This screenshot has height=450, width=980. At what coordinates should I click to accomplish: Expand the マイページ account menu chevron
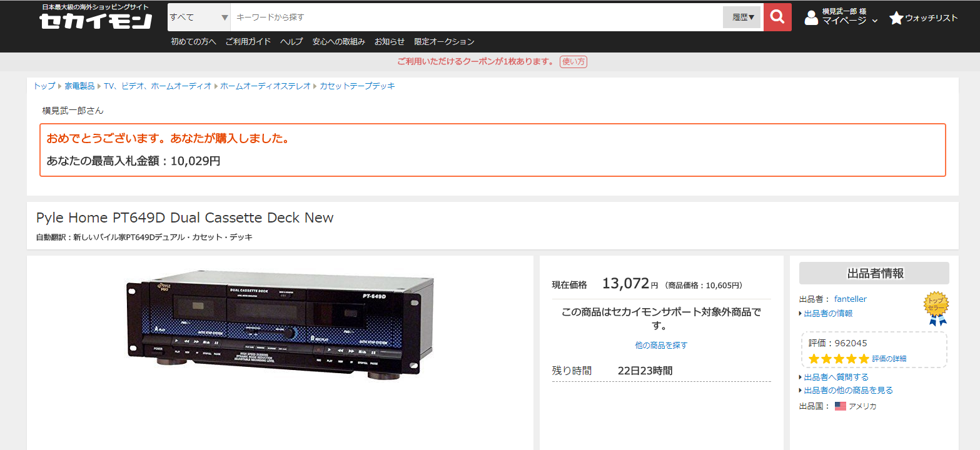point(875,21)
